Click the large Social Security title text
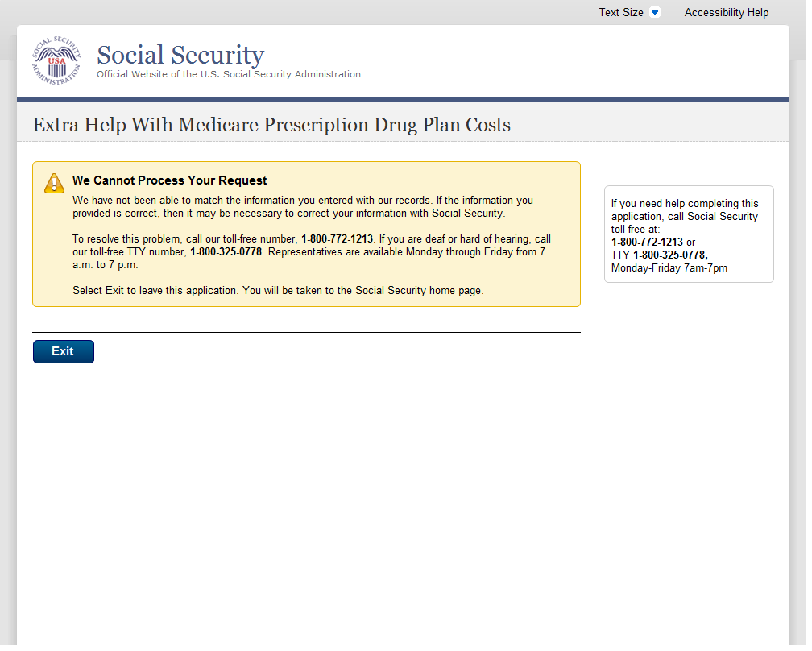The width and height of the screenshot is (812, 651). (180, 55)
